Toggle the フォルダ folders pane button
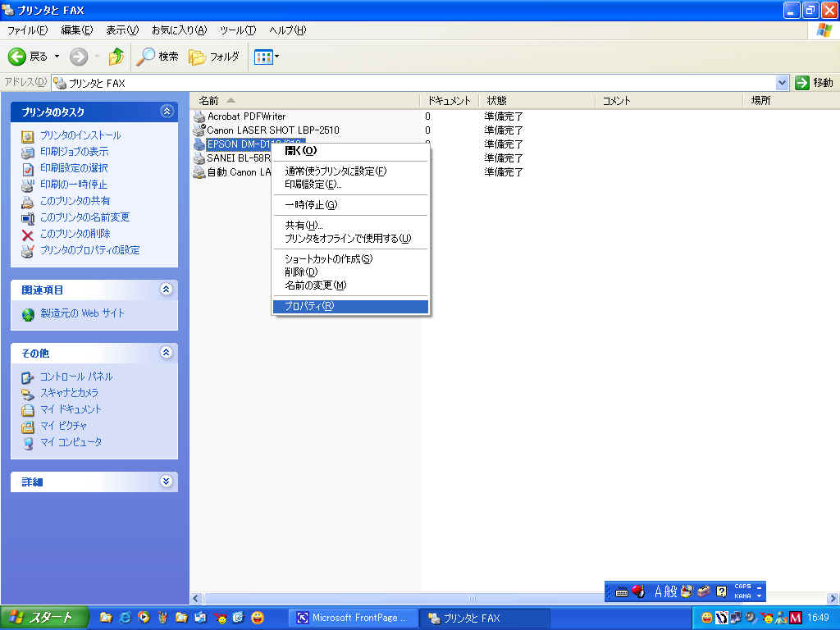Screen dimensions: 840x630 coord(214,57)
